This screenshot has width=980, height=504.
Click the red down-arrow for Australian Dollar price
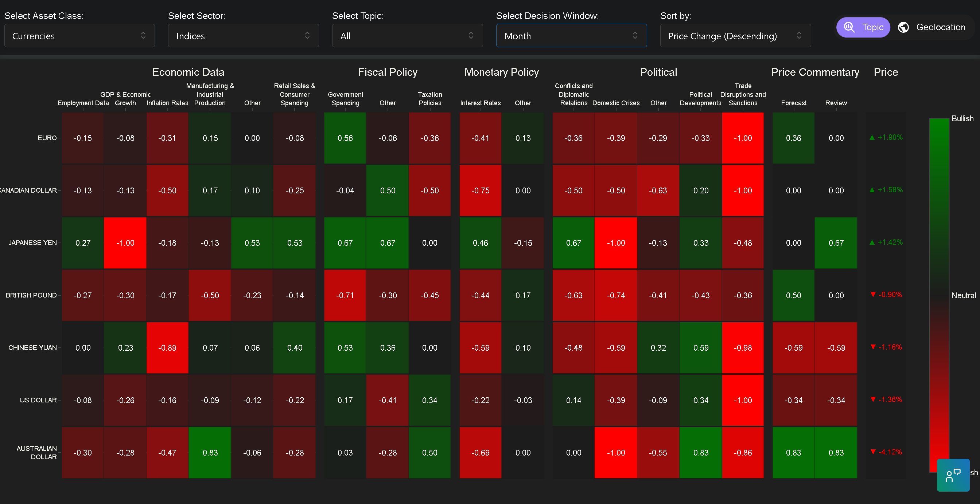click(873, 452)
